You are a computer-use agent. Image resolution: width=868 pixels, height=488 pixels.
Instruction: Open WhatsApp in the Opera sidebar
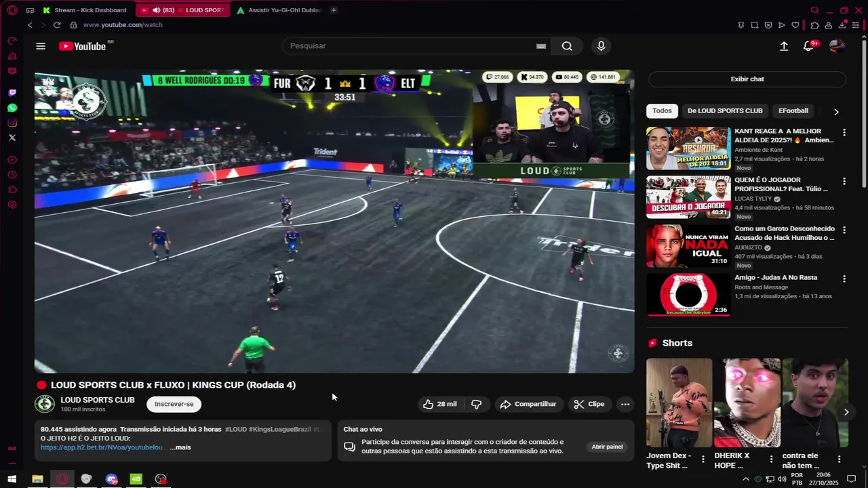12,108
